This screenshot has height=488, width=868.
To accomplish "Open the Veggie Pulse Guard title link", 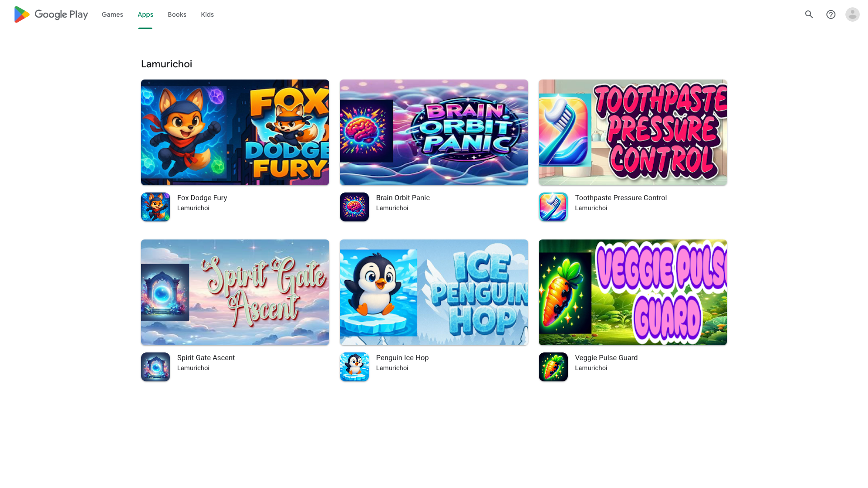I will [x=606, y=358].
